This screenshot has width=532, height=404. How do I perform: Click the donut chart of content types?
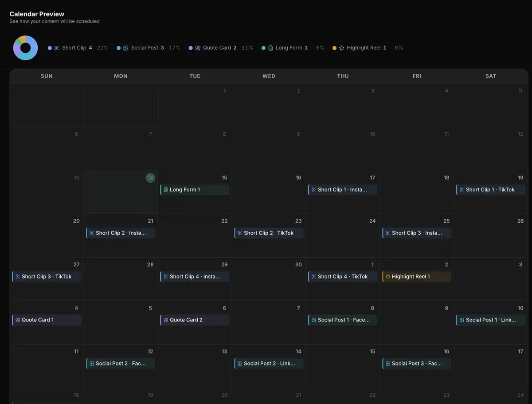tap(25, 48)
